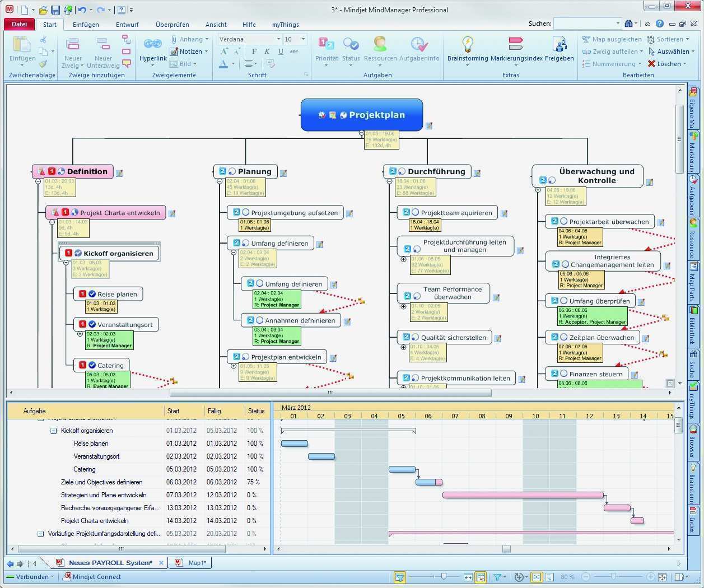
Task: Switch to the Überprüfen ribbon tab
Action: [x=172, y=25]
